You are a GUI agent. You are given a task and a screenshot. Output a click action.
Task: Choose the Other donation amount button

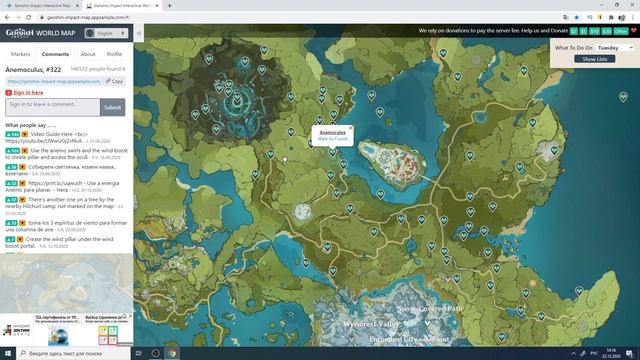tap(620, 31)
